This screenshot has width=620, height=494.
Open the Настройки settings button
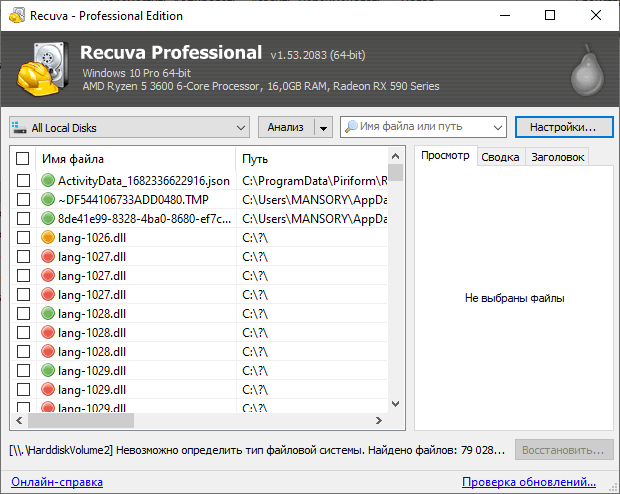pos(562,128)
